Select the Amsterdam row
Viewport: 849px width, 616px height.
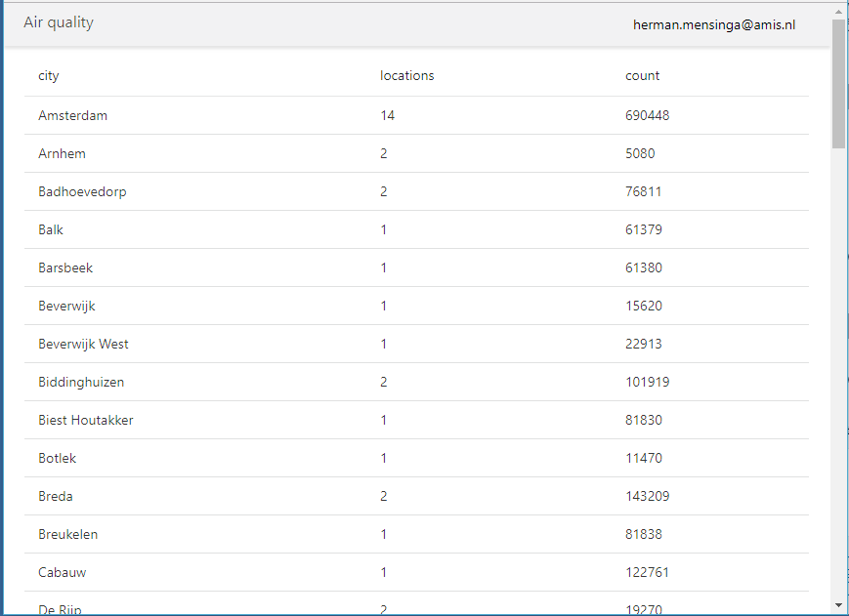(72, 115)
